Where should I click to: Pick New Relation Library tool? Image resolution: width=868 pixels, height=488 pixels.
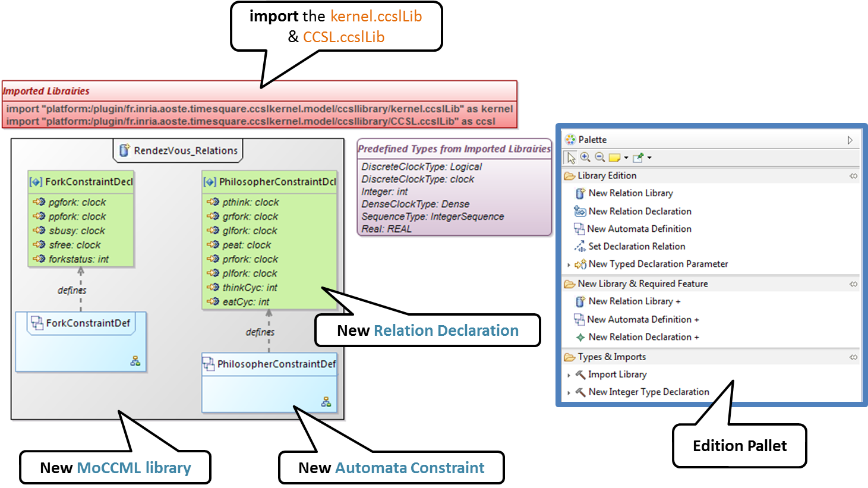pos(630,193)
